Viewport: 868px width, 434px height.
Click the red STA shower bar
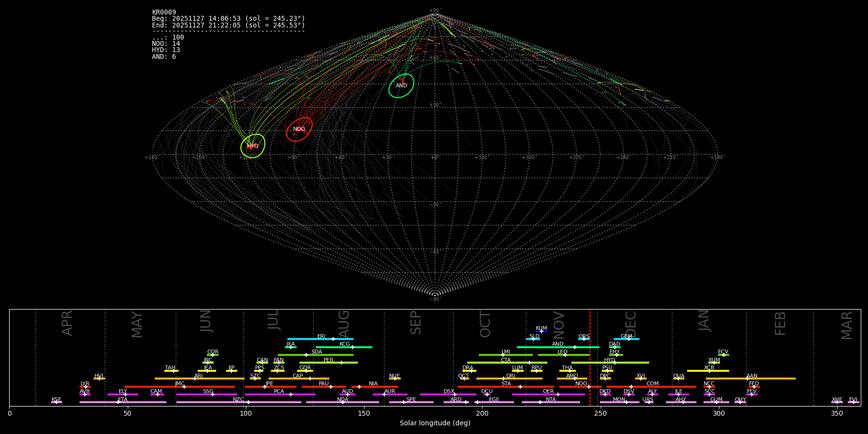pos(505,387)
